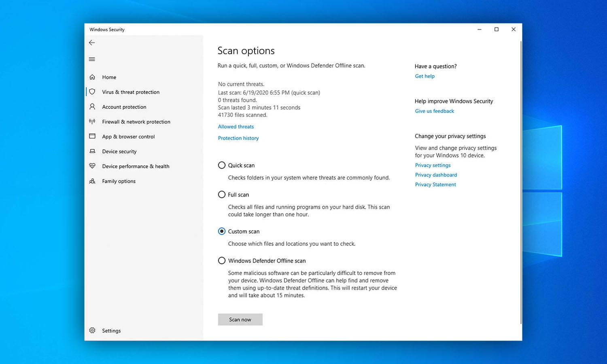
Task: Minimize the Windows Security window
Action: pyautogui.click(x=480, y=29)
